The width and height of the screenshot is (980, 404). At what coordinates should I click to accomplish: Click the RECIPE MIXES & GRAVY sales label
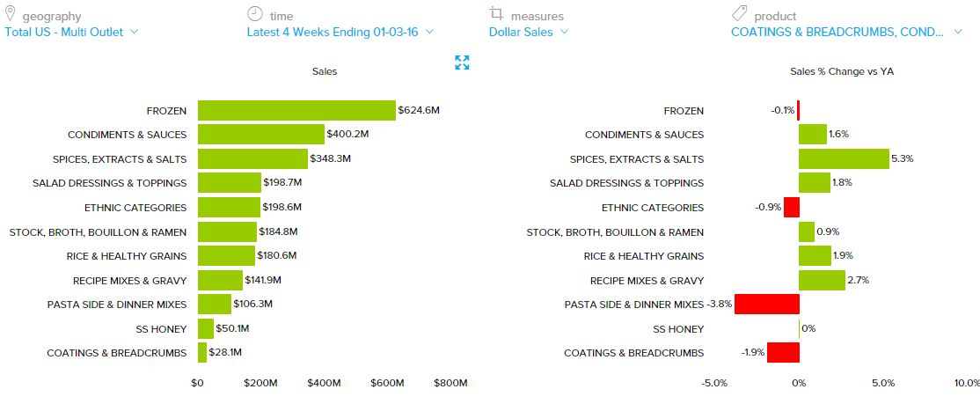[129, 281]
